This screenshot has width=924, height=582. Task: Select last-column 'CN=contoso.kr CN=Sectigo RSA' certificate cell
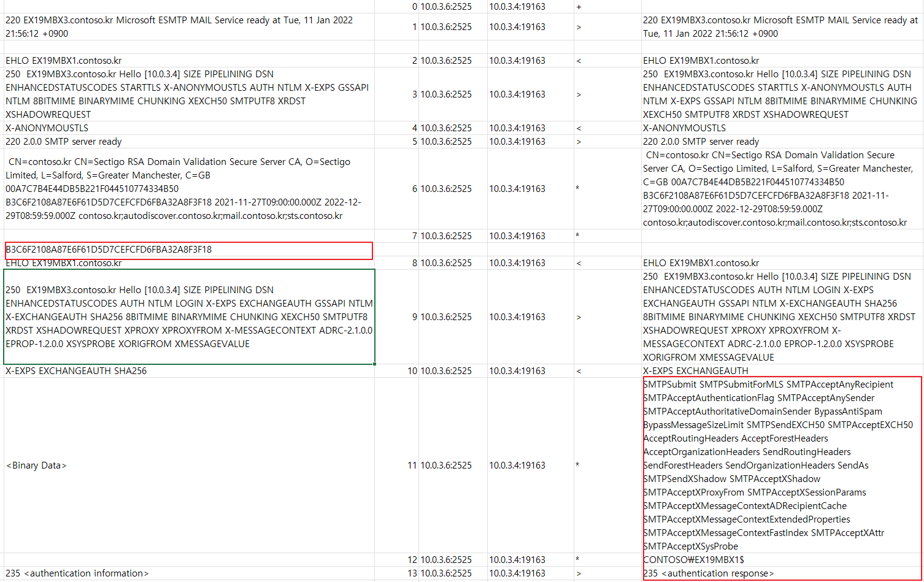point(782,189)
